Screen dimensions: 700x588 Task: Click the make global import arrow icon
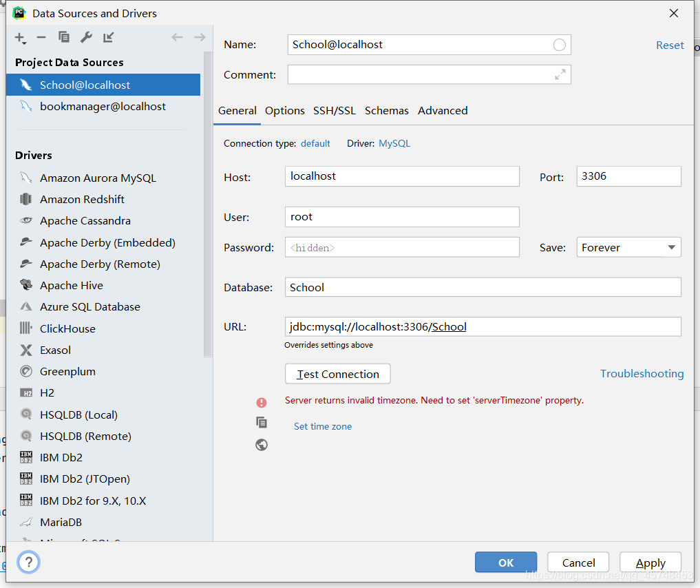(109, 38)
